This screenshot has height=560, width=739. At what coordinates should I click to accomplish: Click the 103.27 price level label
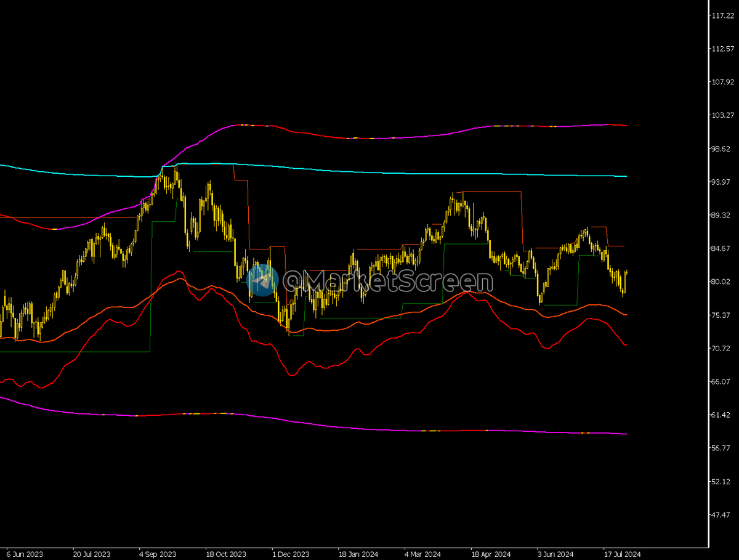click(x=723, y=115)
